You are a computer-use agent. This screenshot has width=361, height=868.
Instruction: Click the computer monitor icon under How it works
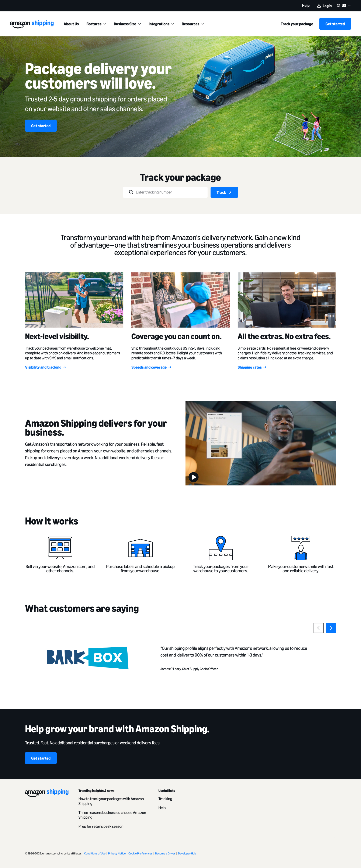(60, 548)
